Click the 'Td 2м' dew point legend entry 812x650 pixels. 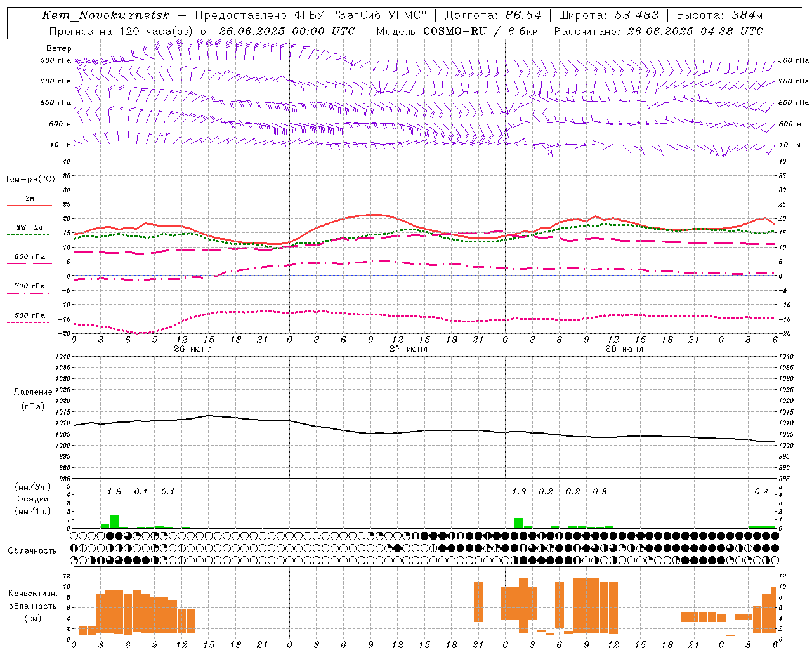29,227
